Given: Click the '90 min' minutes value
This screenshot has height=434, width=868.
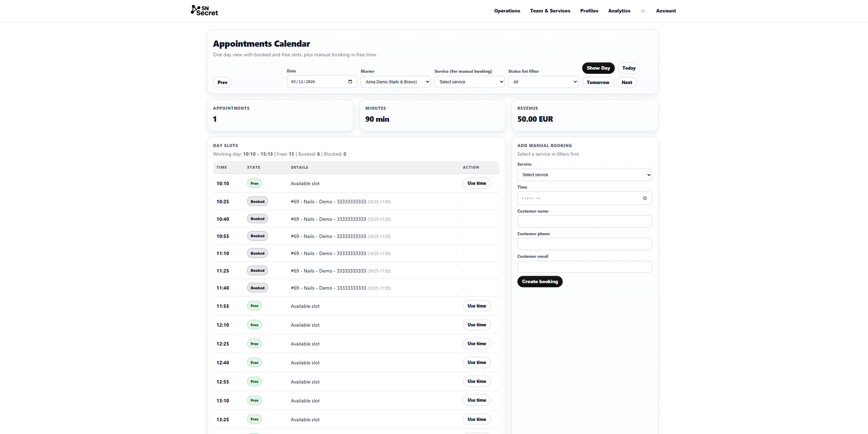Looking at the screenshot, I should (377, 119).
